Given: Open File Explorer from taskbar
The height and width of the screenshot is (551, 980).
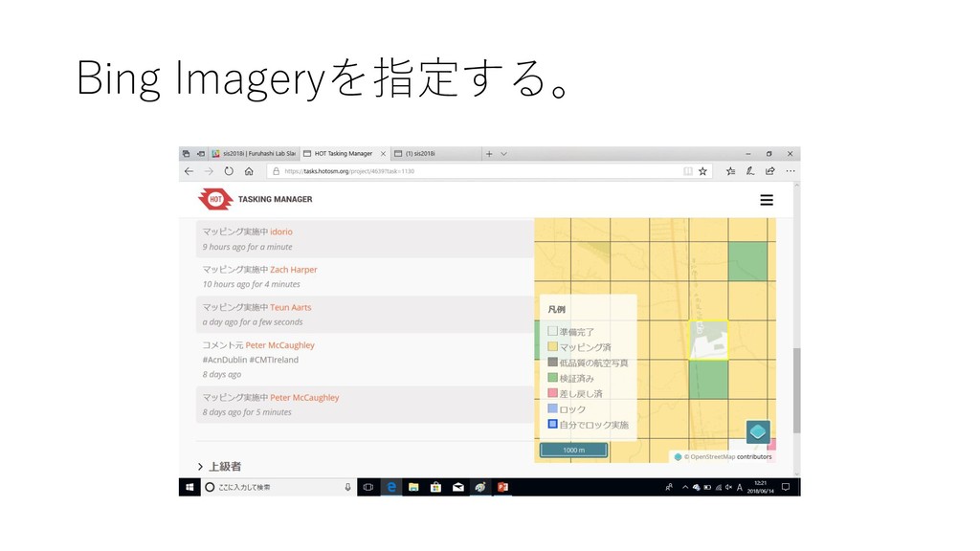Looking at the screenshot, I should (x=413, y=487).
